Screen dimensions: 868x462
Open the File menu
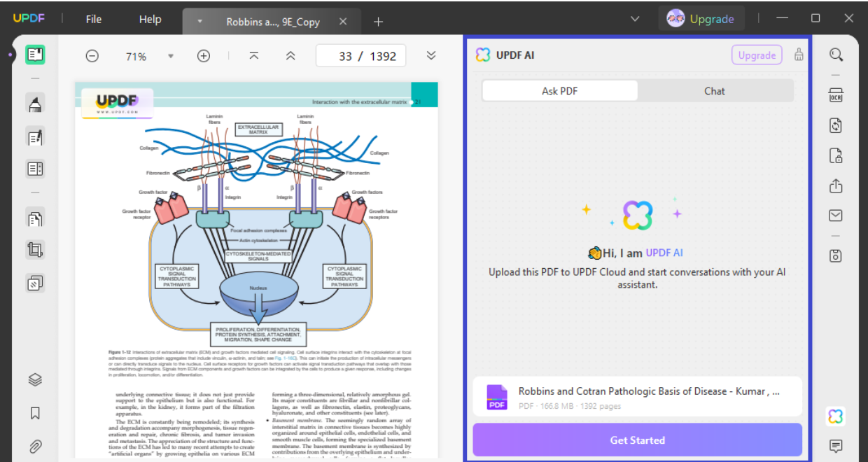point(94,19)
